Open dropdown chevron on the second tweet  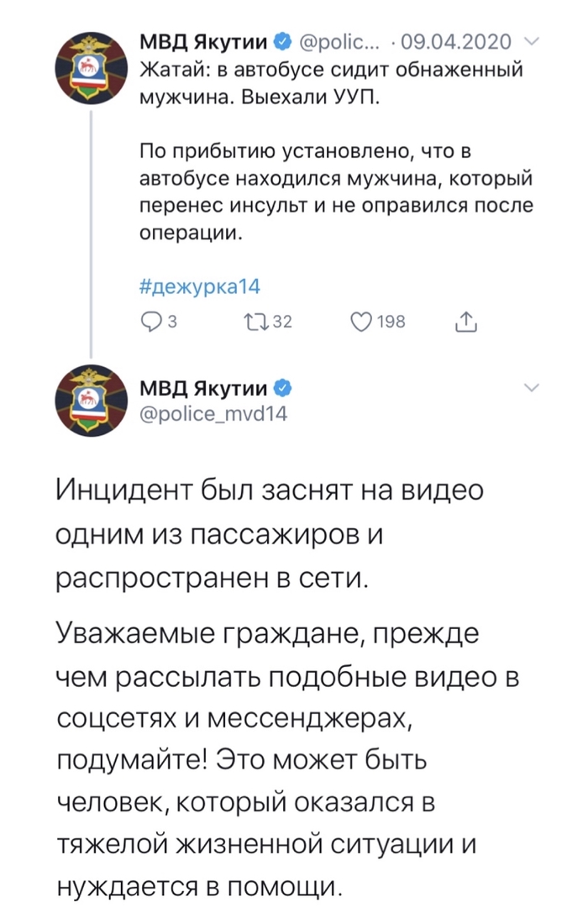click(x=530, y=388)
